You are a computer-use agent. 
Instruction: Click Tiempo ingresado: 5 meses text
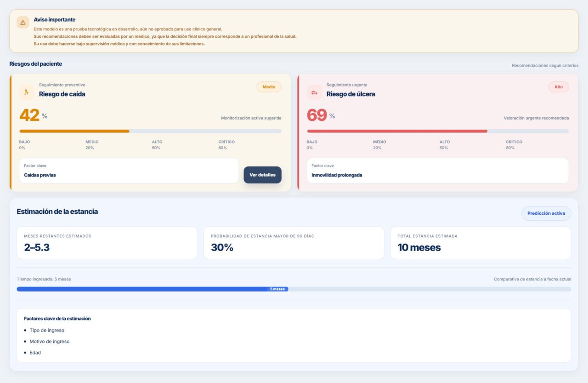coord(44,279)
